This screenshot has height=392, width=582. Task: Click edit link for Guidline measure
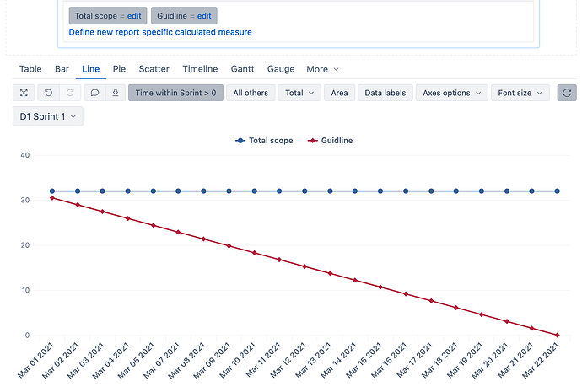click(x=204, y=16)
